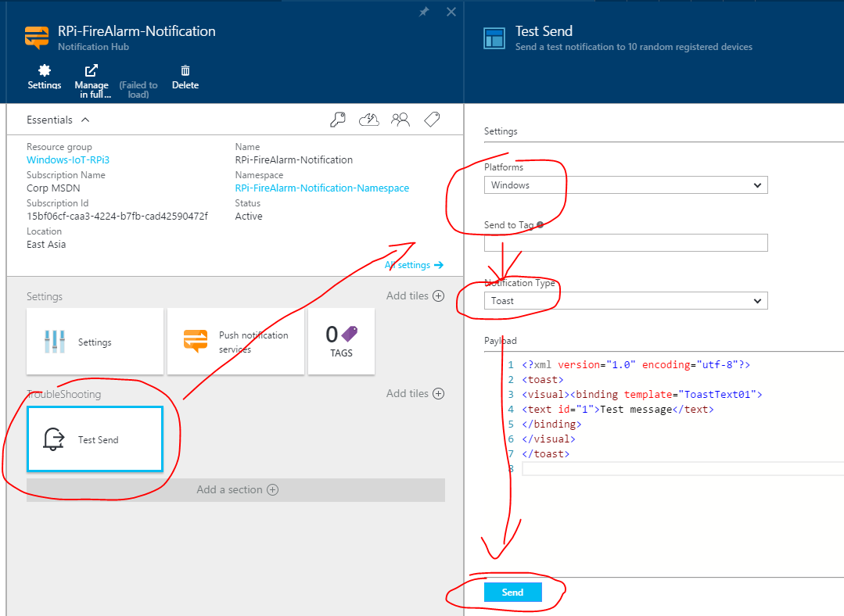Click the xml version declaration line
This screenshot has height=616, width=844.
click(x=636, y=365)
